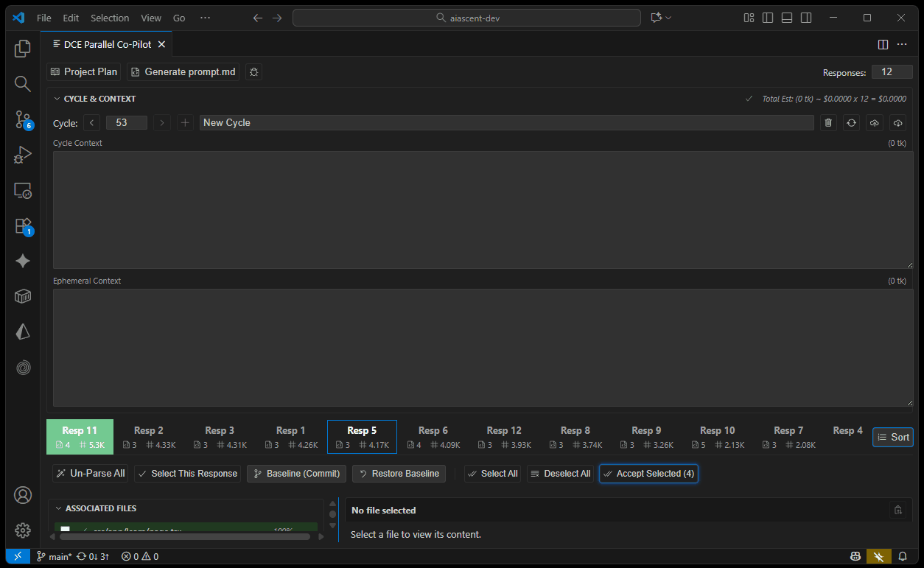
Task: Click the split editor right icon
Action: [x=883, y=44]
